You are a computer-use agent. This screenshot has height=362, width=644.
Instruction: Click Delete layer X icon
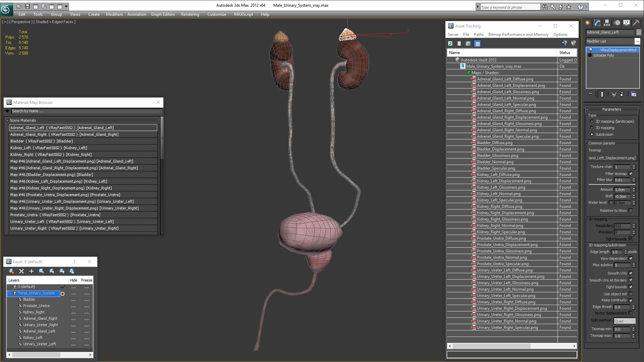(21, 271)
